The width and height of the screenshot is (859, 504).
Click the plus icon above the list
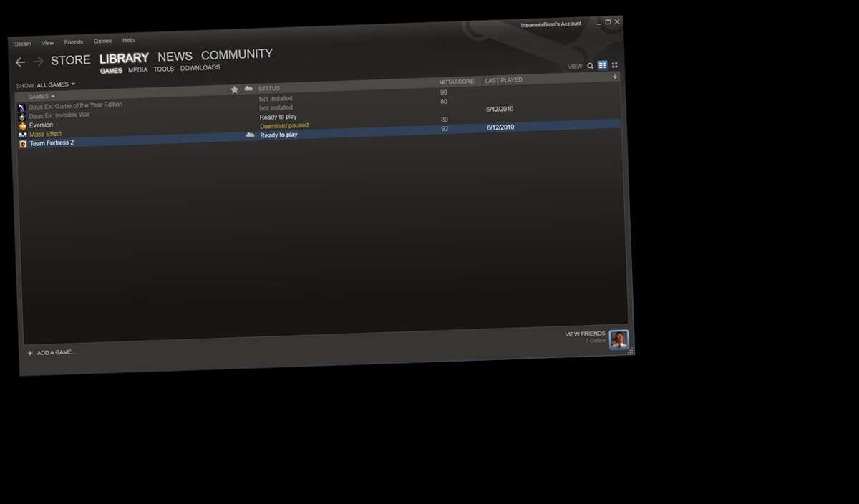click(x=615, y=77)
